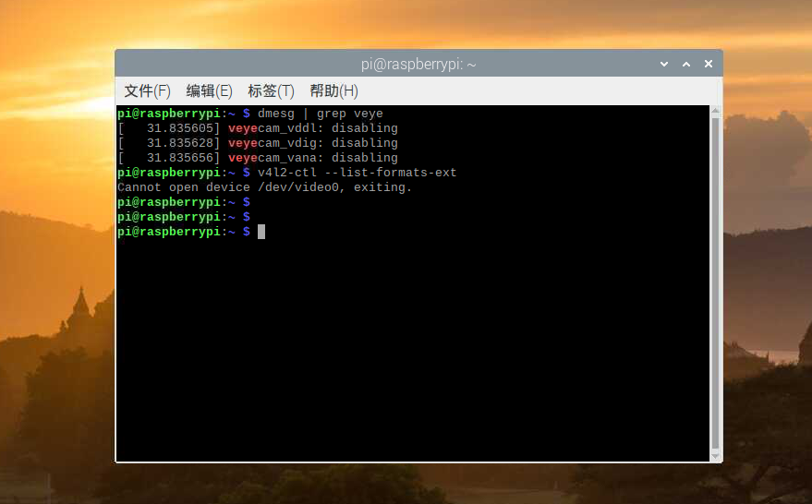
Task: Minimize the terminal window
Action: pyautogui.click(x=664, y=64)
